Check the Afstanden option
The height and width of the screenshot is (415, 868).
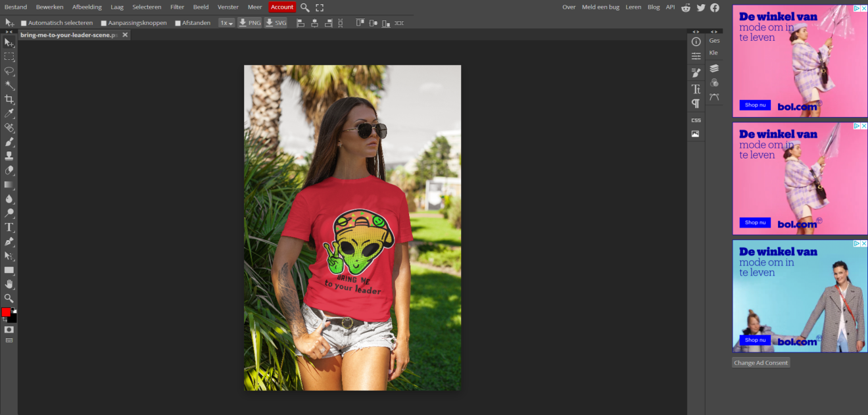pos(178,23)
